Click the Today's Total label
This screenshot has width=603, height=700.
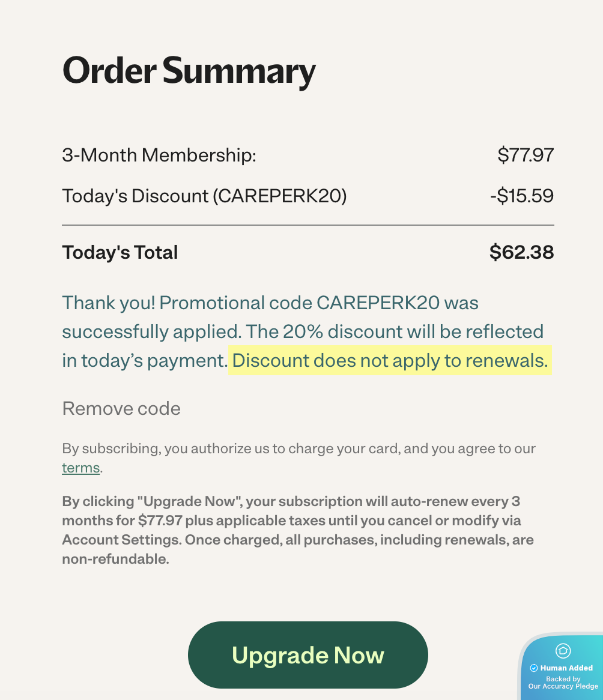point(120,253)
